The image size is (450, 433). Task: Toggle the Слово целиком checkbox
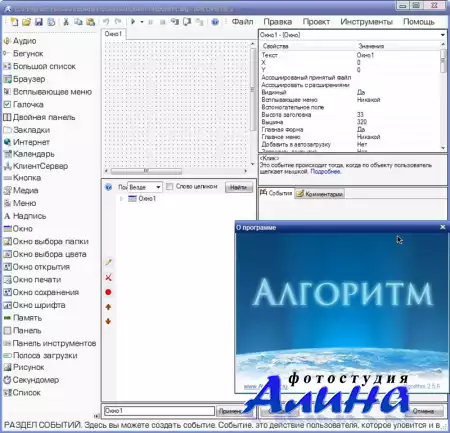pos(169,186)
